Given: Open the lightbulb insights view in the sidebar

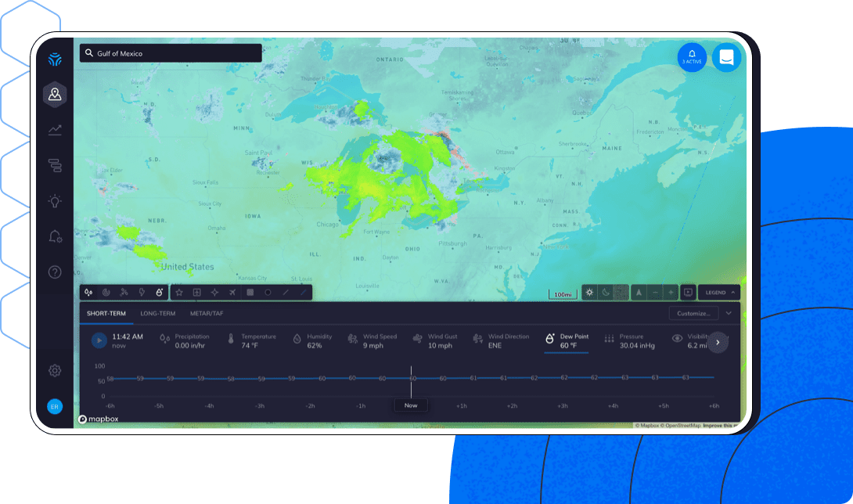Looking at the screenshot, I should 55,201.
